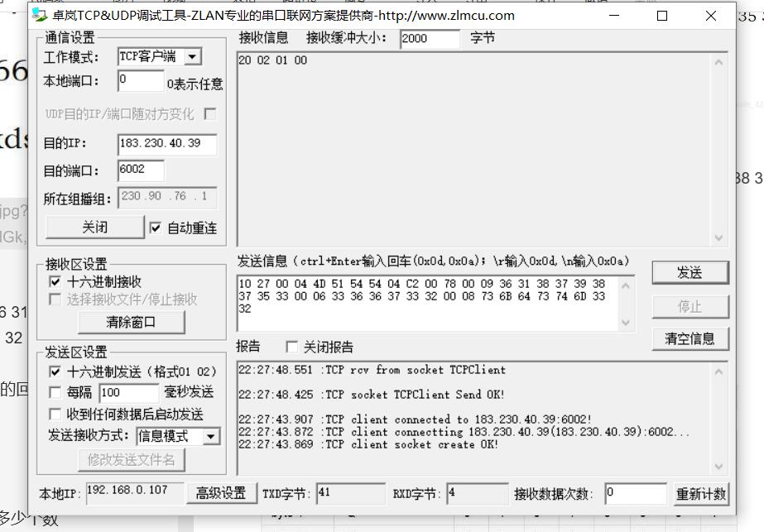Click the 接收缓冲大小 buffer size field
Screen dimensions: 764x532
pyautogui.click(x=430, y=37)
